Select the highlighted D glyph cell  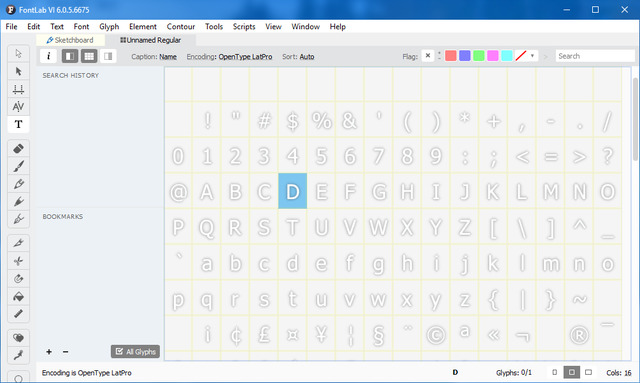point(293,191)
